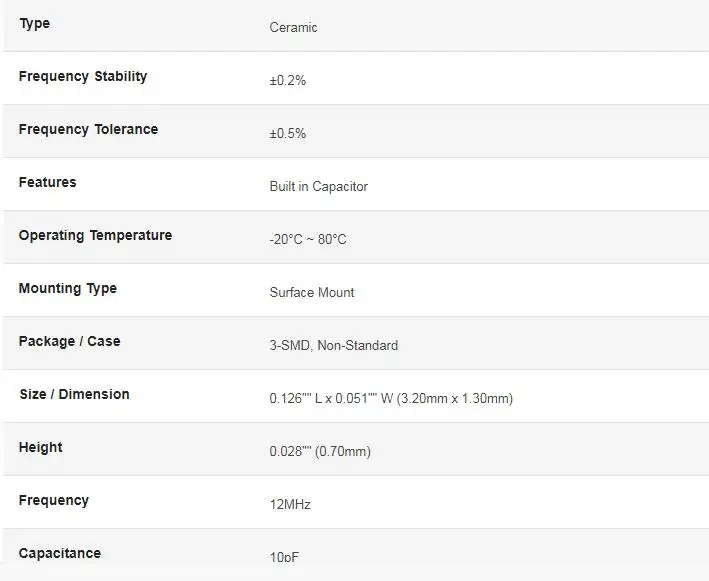Screen dimensions: 709x581
Task: Select the 3.20mm x 1.30mm dimension text
Action: [x=454, y=399]
